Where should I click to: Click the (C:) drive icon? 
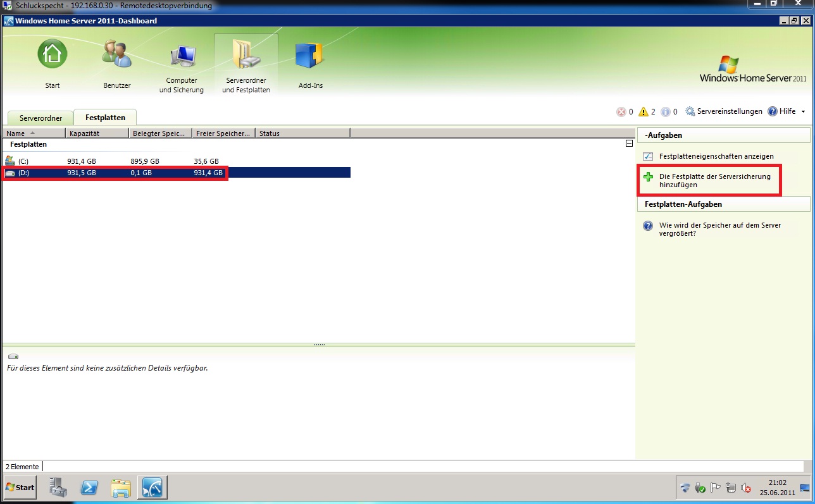pos(9,161)
